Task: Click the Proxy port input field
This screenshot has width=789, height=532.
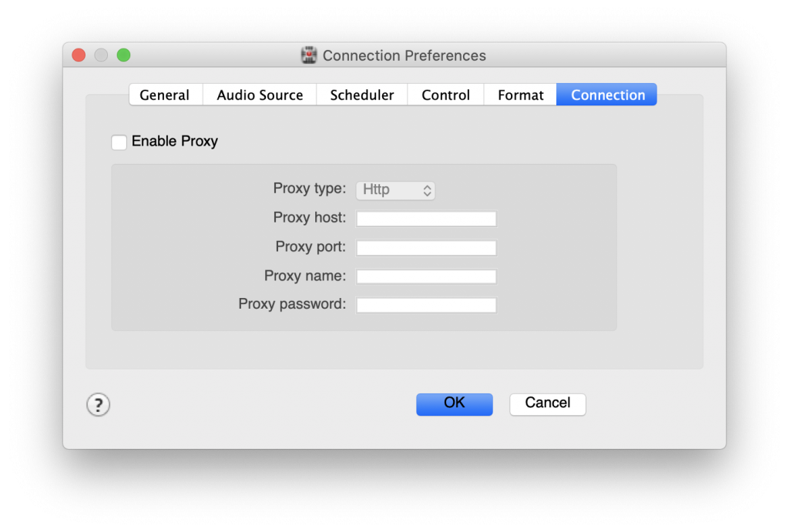Action: (426, 248)
